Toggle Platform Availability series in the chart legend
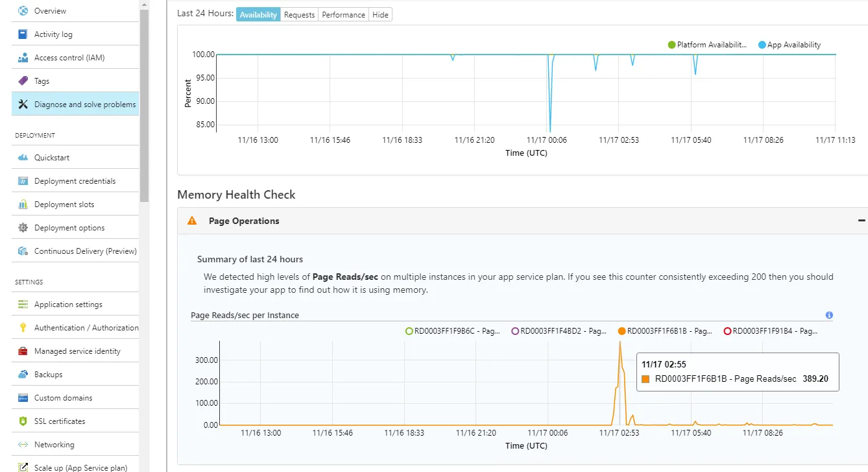Image resolution: width=868 pixels, height=472 pixels. pyautogui.click(x=708, y=45)
